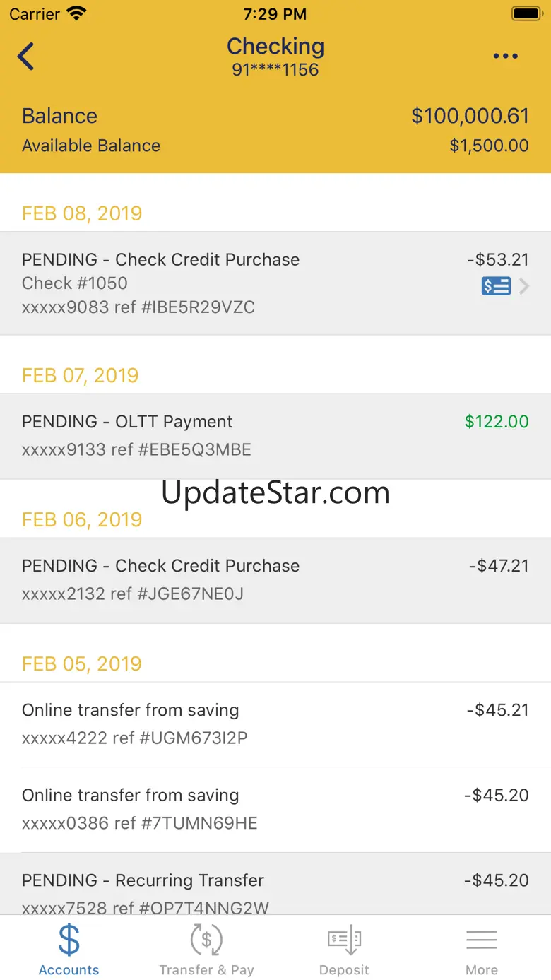The height and width of the screenshot is (980, 551).
Task: Select the Deposit tab label
Action: point(344,970)
